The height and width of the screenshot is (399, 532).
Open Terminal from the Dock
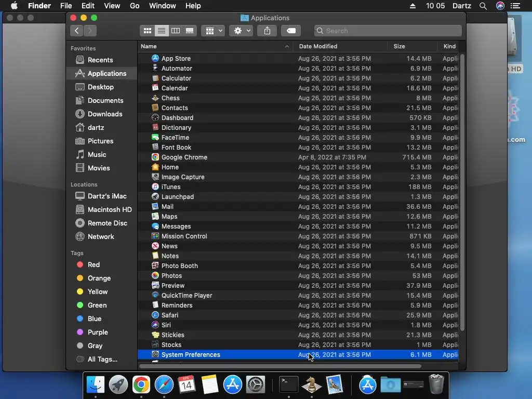(289, 384)
